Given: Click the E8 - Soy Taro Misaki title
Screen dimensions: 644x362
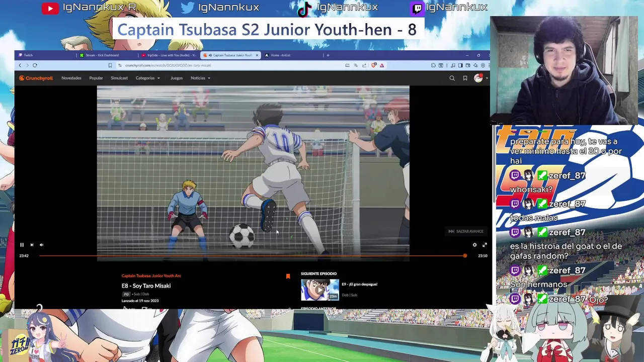Looking at the screenshot, I should click(146, 286).
